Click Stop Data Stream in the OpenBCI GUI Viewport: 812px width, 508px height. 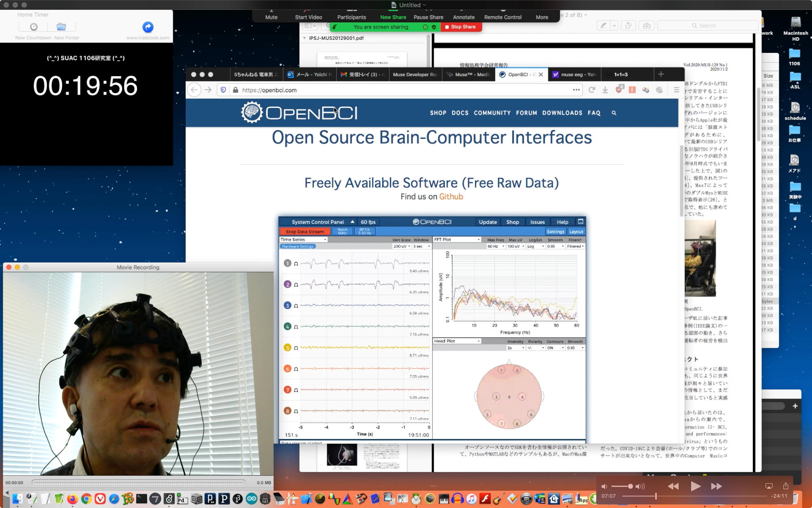(x=305, y=232)
